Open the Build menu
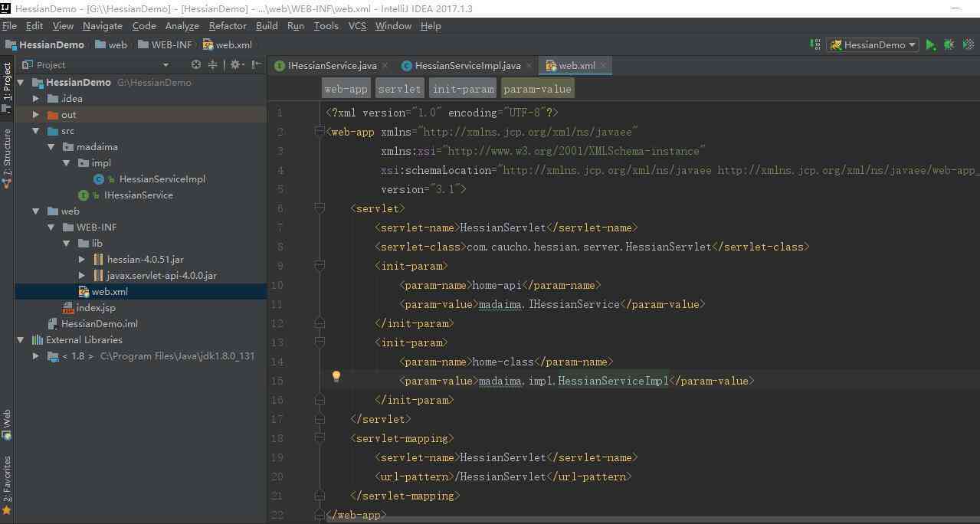Viewport: 980px width, 524px height. click(267, 25)
